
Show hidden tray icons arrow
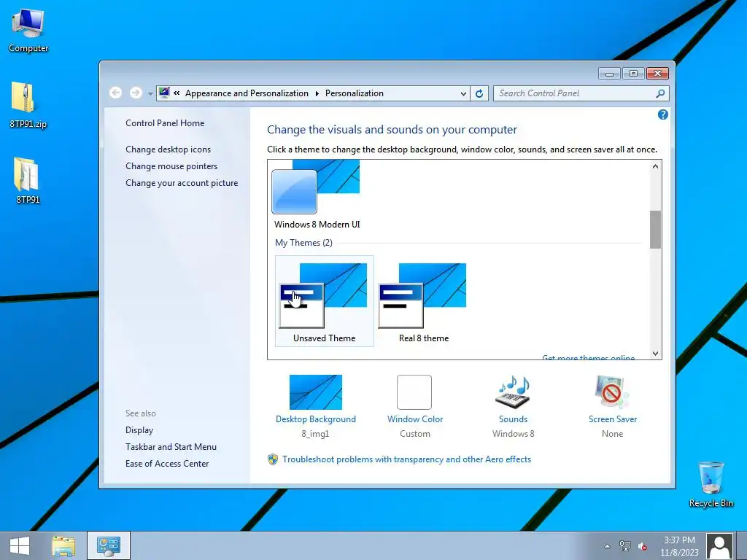(607, 546)
